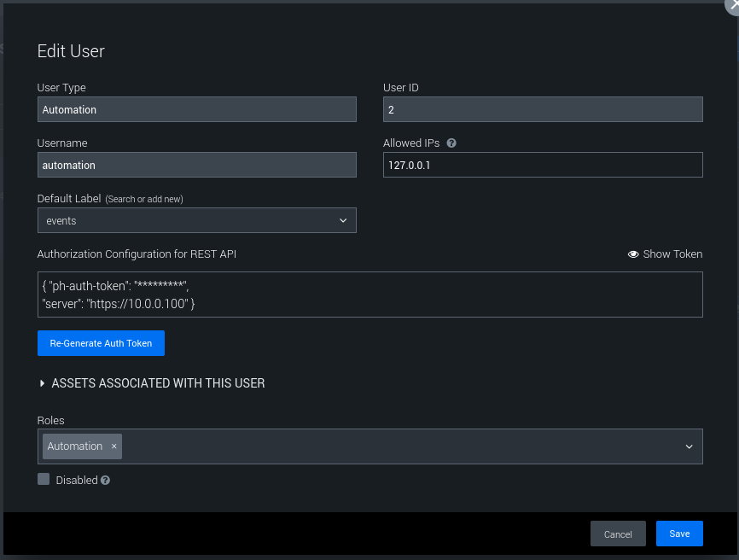Click the Automation role chip label
Viewport: 739px width, 560px height.
coord(75,446)
